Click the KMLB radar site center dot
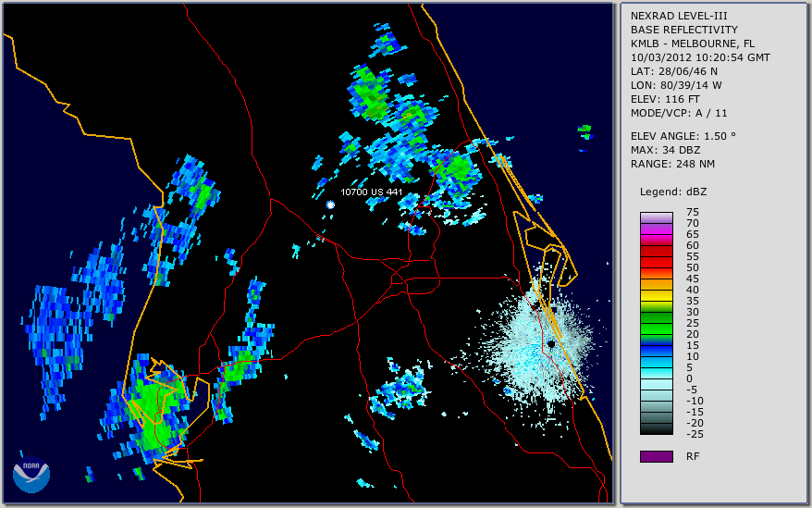812x508 pixels. pos(551,343)
